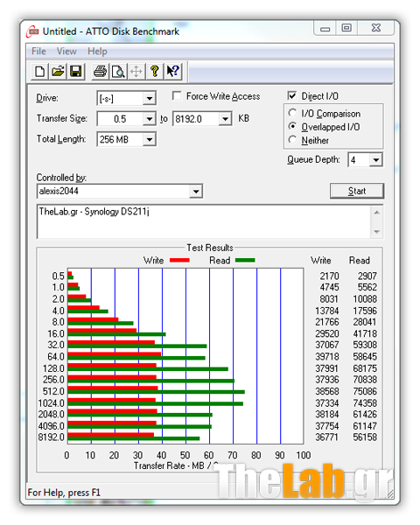Click the 128.0 chart row label

(53, 368)
